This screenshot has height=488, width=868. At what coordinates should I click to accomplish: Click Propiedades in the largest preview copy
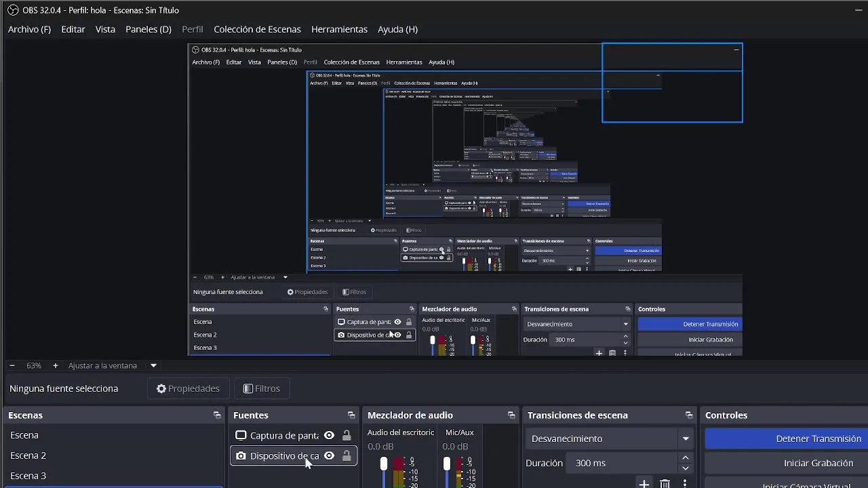[307, 292]
